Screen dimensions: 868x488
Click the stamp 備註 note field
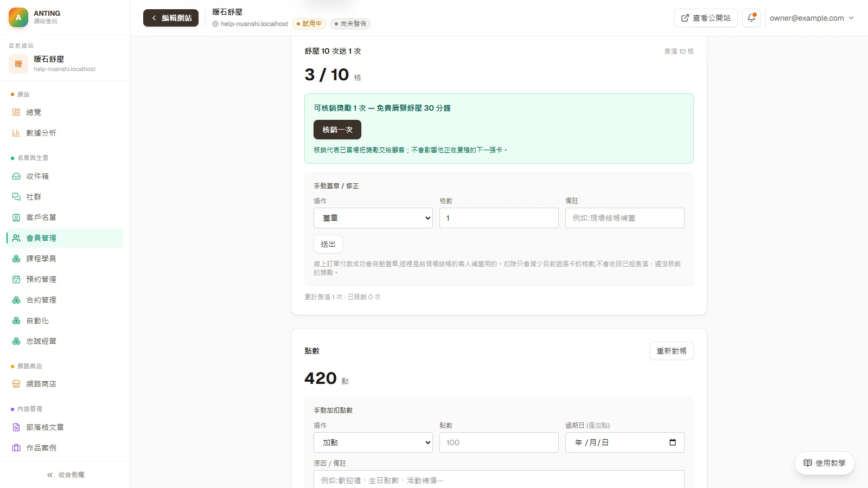point(625,218)
